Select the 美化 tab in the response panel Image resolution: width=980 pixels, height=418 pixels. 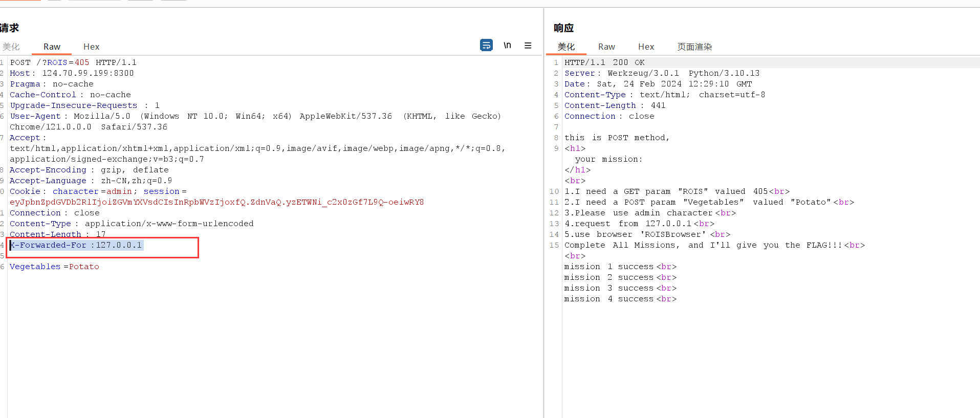pyautogui.click(x=566, y=47)
